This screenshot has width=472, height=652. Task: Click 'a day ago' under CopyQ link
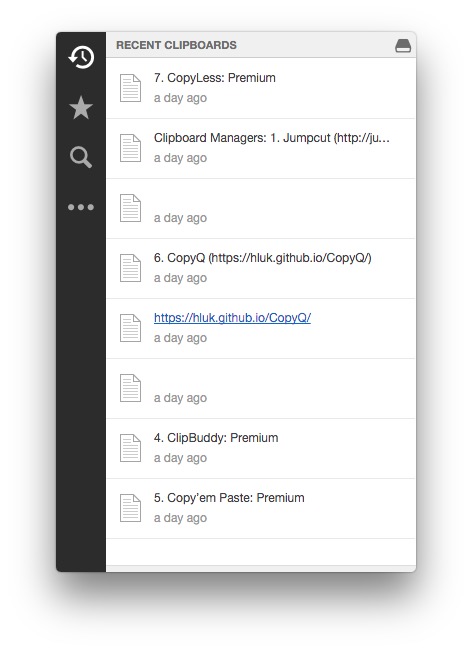[180, 338]
